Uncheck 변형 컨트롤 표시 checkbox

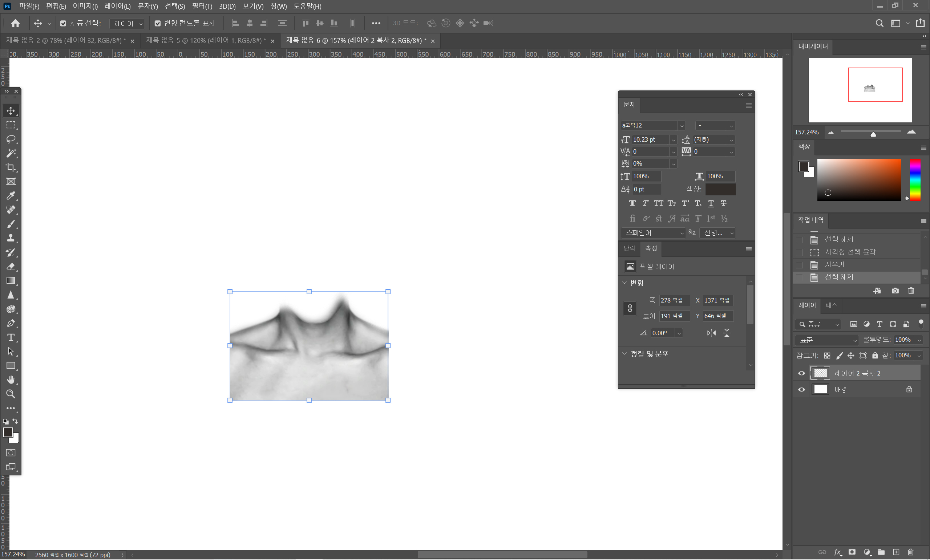pos(158,23)
